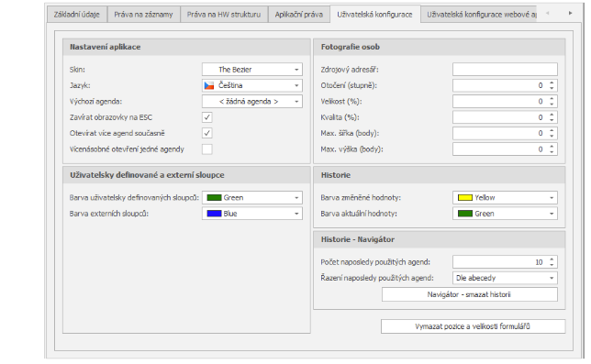
Task: Open the Jazyk language dropdown
Action: tap(252, 85)
